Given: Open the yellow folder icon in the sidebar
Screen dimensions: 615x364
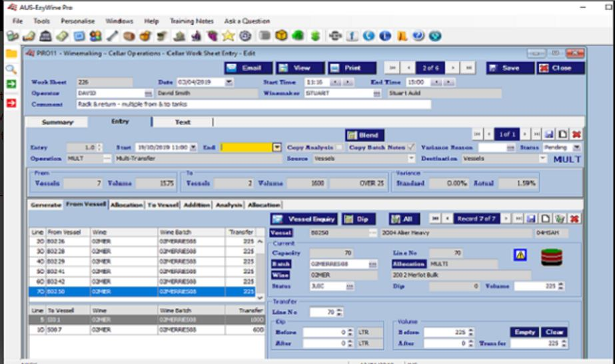Looking at the screenshot, I should pos(11,54).
